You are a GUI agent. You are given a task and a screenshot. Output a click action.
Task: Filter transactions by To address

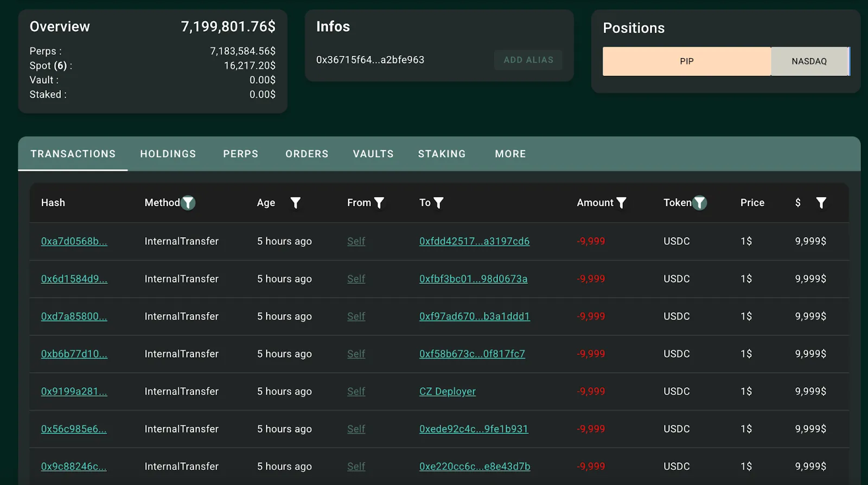pyautogui.click(x=438, y=203)
